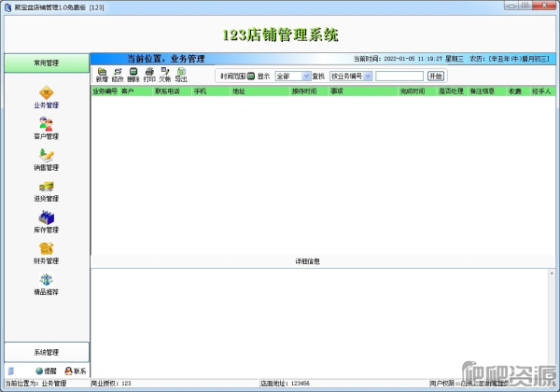Viewport: 560px width, 392px height.
Task: Open 精品推荐 in the sidebar
Action: (46, 283)
